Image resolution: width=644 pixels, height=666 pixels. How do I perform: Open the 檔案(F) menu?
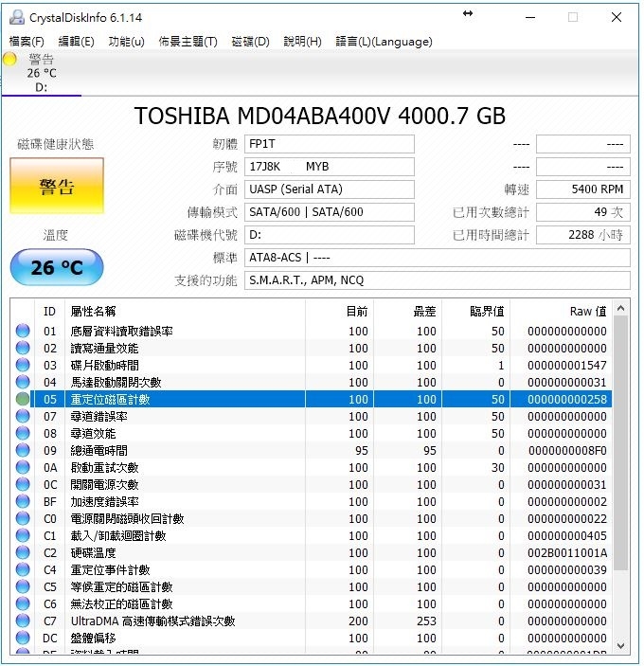pyautogui.click(x=27, y=42)
